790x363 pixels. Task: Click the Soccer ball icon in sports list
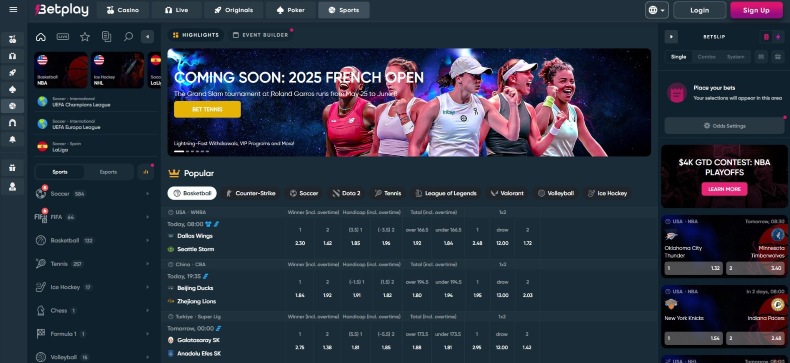(x=41, y=194)
